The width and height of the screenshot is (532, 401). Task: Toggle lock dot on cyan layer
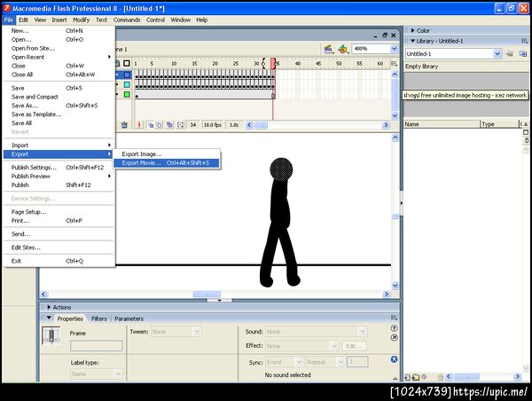[x=117, y=84]
